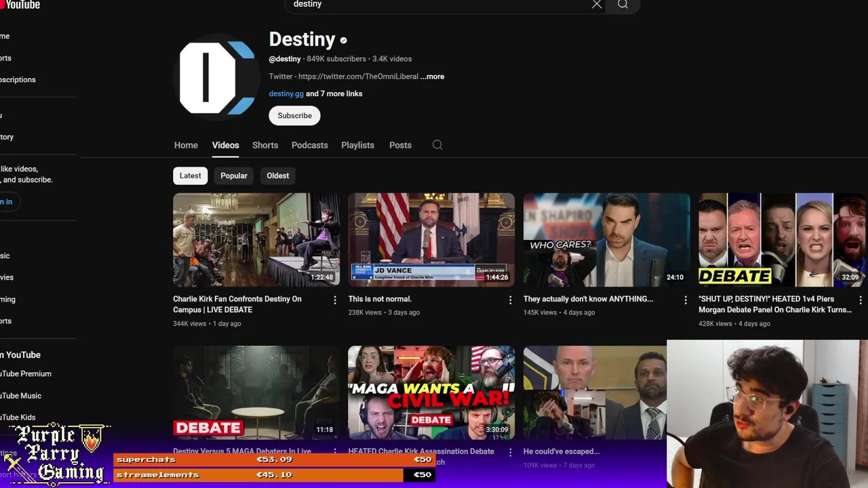Click the @destiny channel handle
Viewport: 868px width, 488px height.
point(285,59)
